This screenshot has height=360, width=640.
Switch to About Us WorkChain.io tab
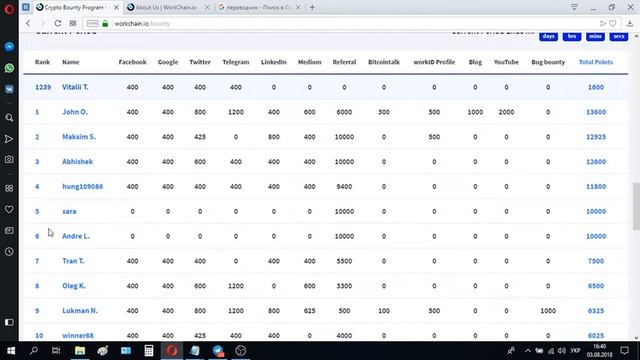point(166,7)
